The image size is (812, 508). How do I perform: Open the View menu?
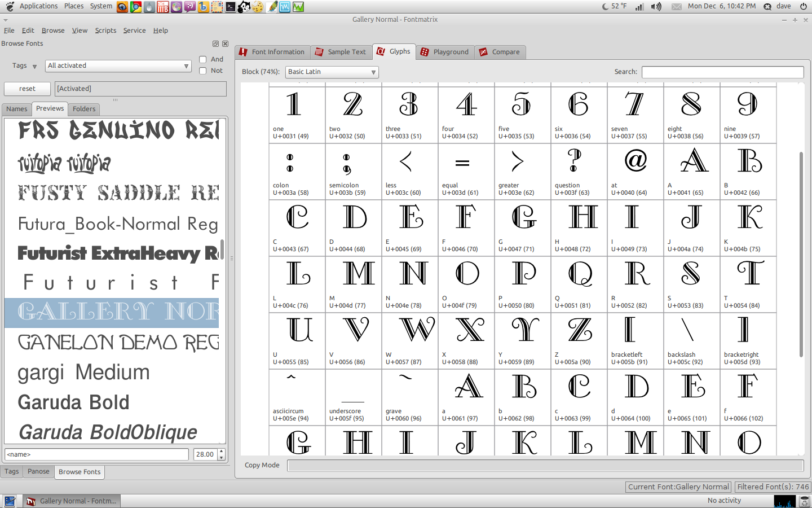80,30
